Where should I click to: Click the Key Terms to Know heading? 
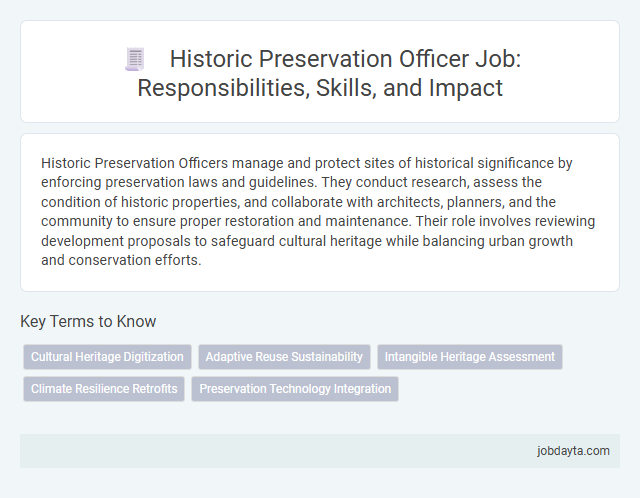coord(88,321)
